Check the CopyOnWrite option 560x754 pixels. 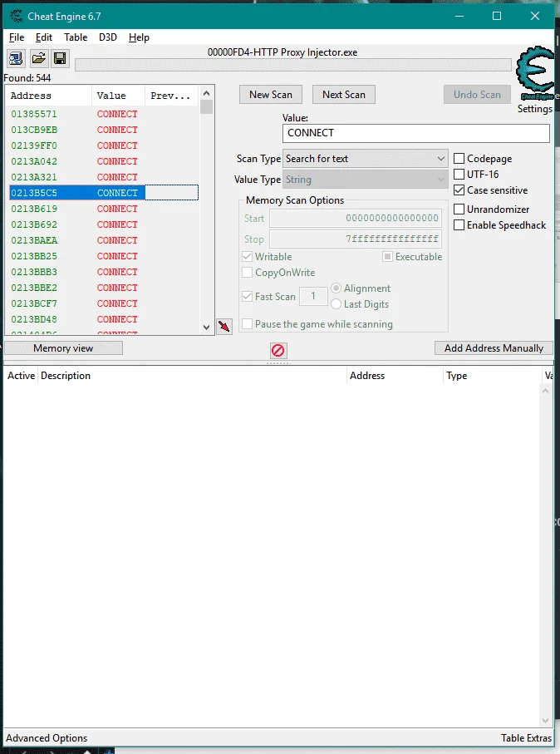(x=247, y=273)
